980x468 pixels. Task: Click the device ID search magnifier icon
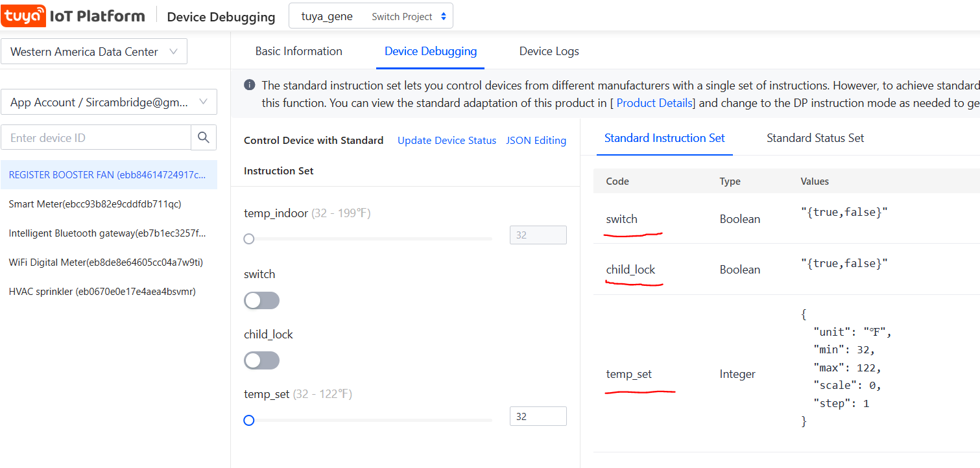click(204, 137)
